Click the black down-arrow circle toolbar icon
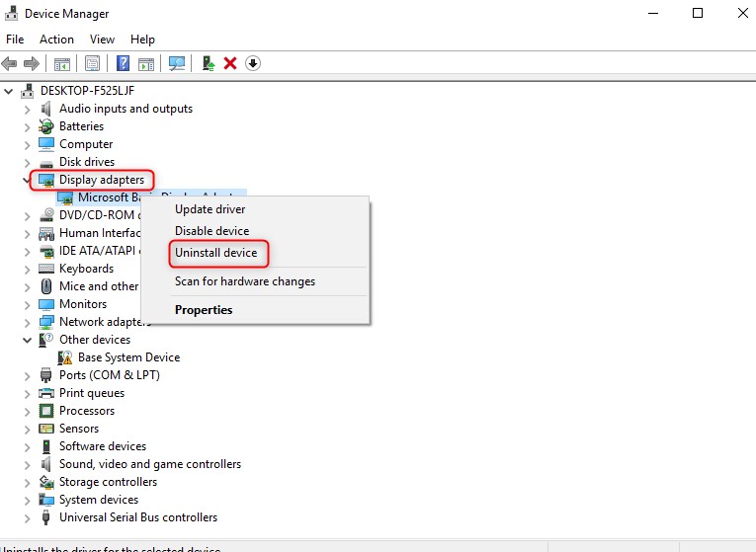The height and width of the screenshot is (552, 756). (253, 63)
